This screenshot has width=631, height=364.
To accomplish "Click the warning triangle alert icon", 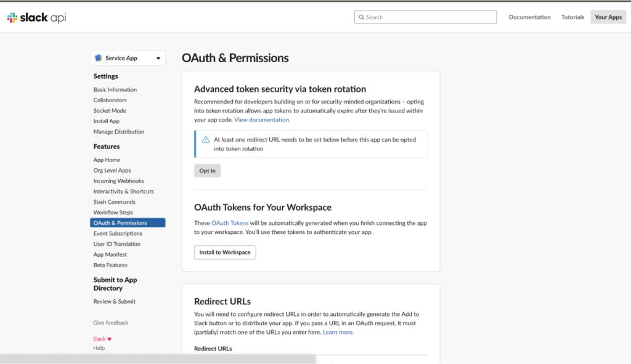I will pos(206,140).
